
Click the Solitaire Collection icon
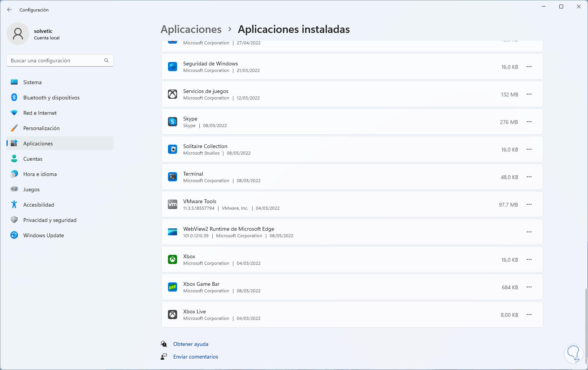[173, 149]
